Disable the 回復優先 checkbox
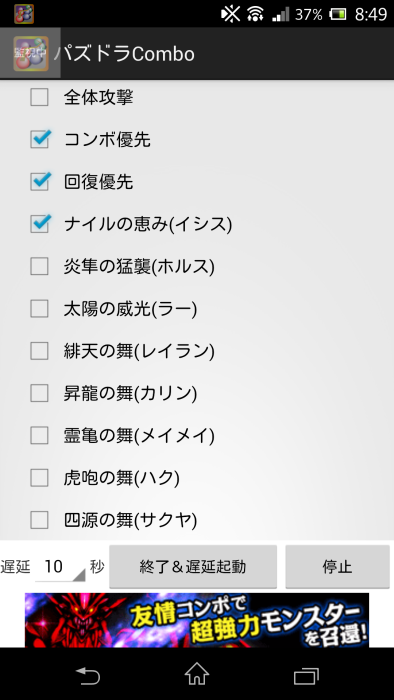Image resolution: width=394 pixels, height=700 pixels. coord(39,182)
